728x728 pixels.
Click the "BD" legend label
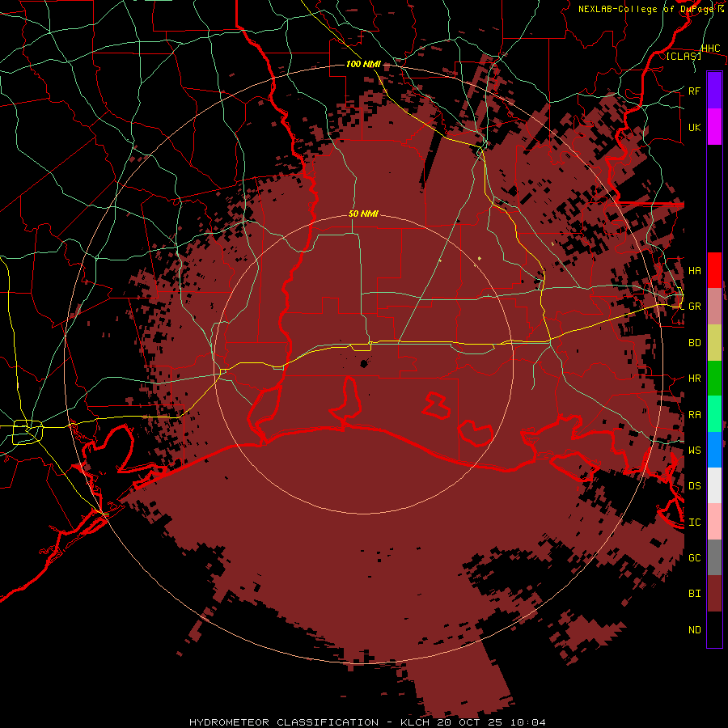coord(694,343)
